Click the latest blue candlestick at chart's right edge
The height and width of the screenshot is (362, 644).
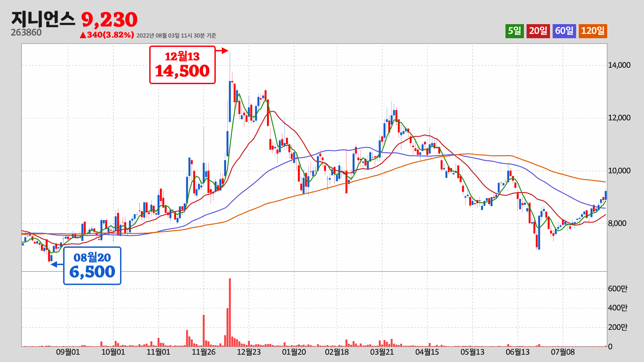point(606,195)
